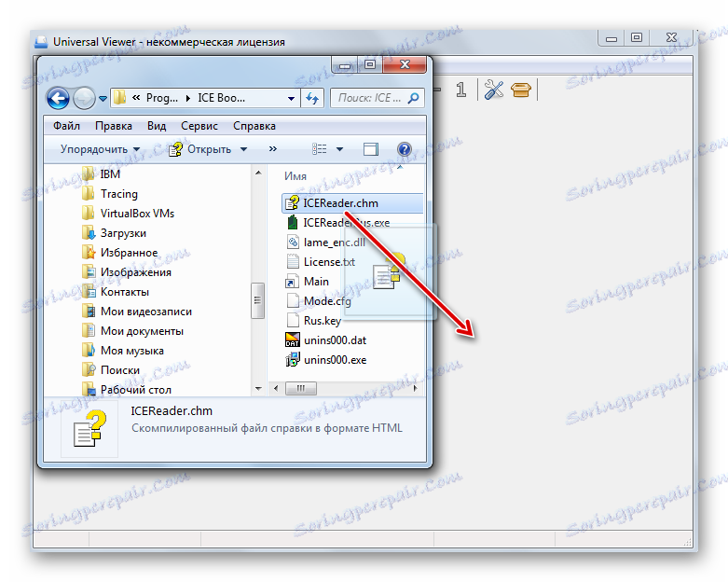Viewport: 728px width, 582px height.
Task: Select the unins000.exe file
Action: (x=326, y=359)
